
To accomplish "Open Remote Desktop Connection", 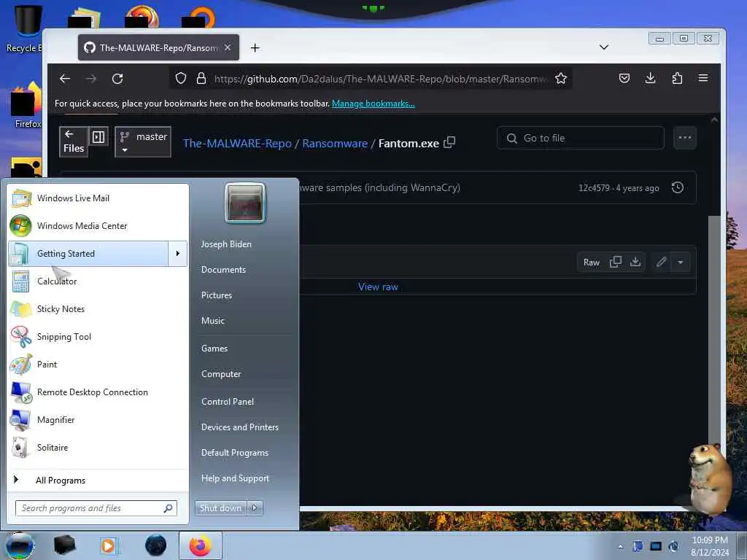I will coord(98,392).
